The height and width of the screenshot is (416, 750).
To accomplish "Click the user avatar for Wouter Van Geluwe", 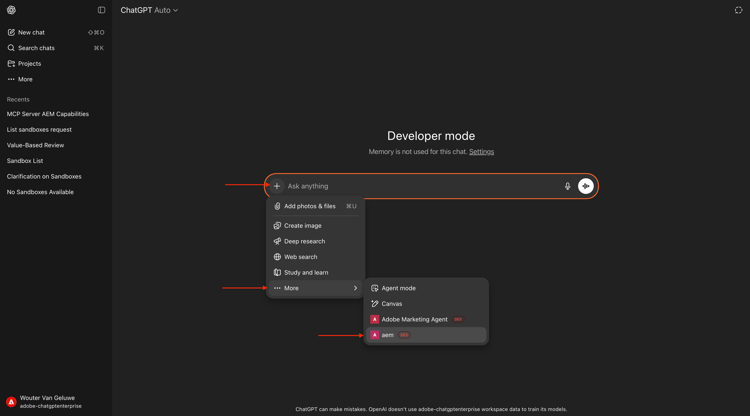I will click(11, 402).
